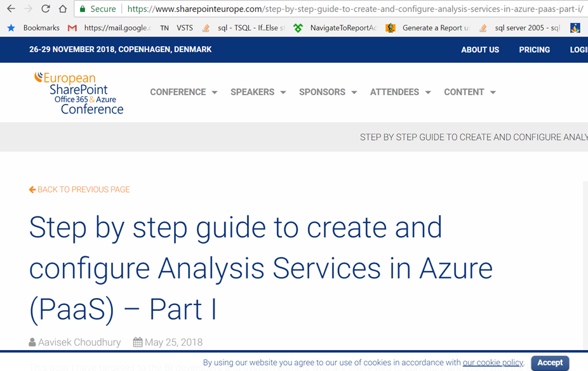Go back with browser back arrow
The image size is (588, 371).
(x=11, y=9)
